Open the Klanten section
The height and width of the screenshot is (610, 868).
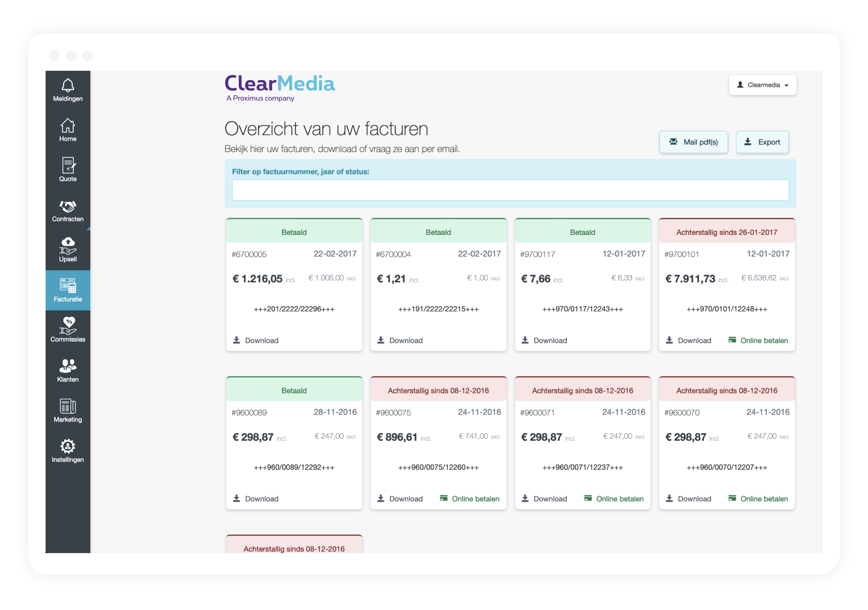tap(68, 370)
